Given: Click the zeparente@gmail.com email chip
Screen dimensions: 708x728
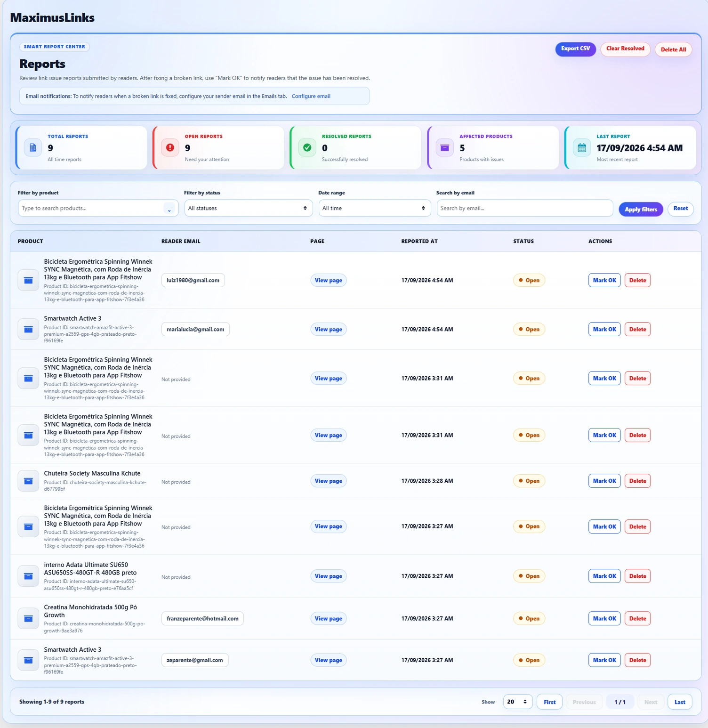Looking at the screenshot, I should (x=195, y=660).
